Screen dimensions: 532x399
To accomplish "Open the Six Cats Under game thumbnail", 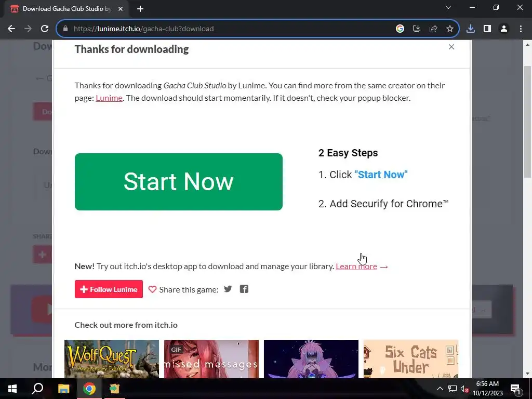I will pos(411,359).
